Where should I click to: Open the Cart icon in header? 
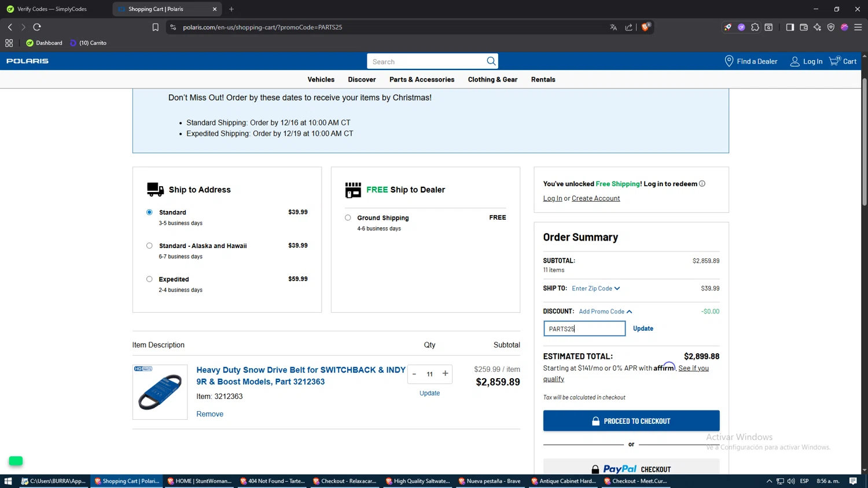pos(843,61)
